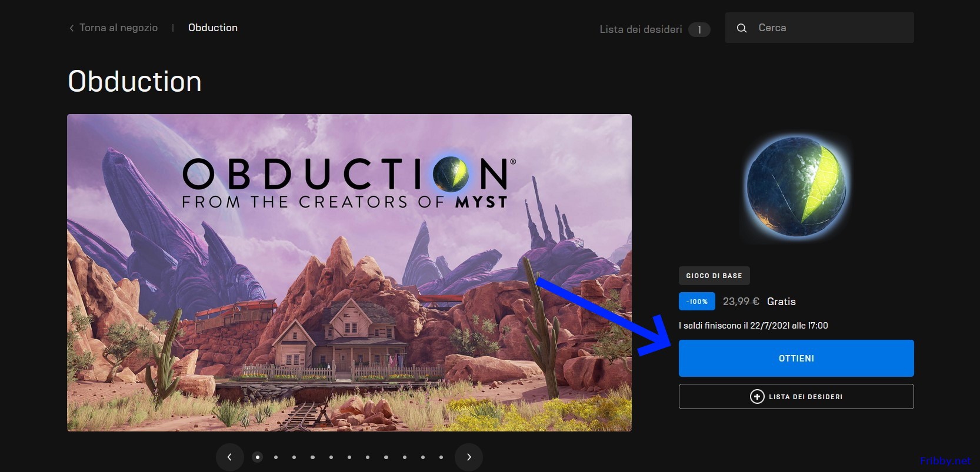
Task: Add game via LISTA DEI DESIDERI button
Action: click(796, 397)
